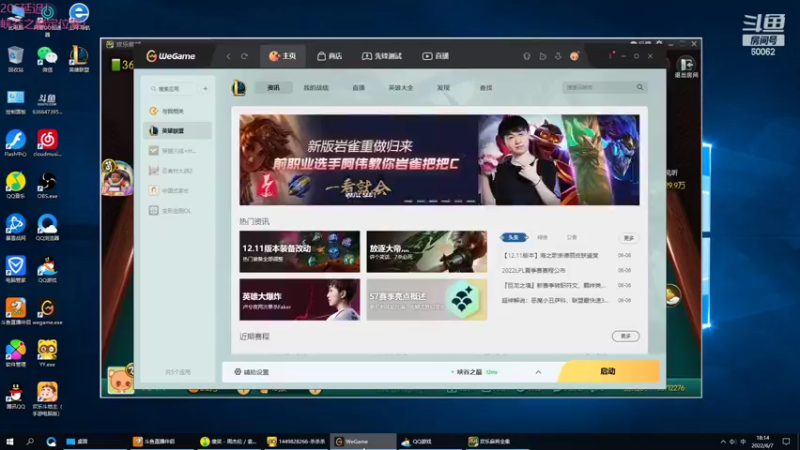The height and width of the screenshot is (450, 800).
Task: Open the wegame.exe desktop icon
Action: pyautogui.click(x=47, y=312)
